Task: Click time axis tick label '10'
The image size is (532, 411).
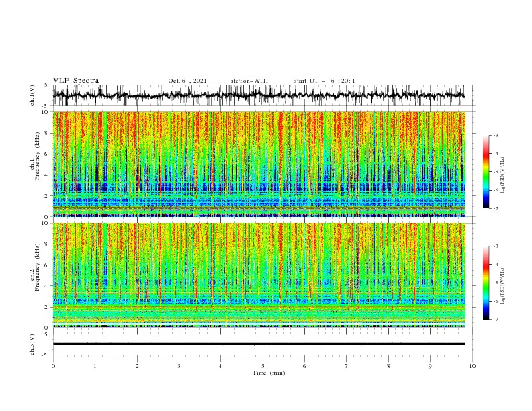Action: point(472,366)
